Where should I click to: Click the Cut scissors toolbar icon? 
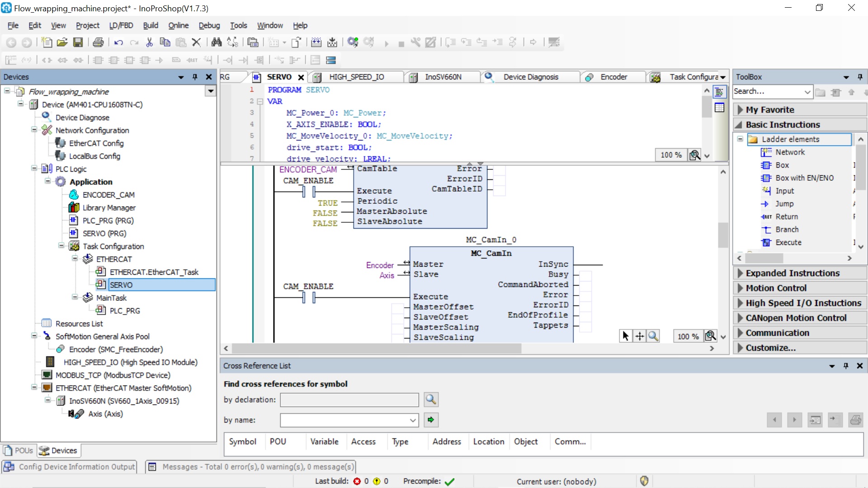149,42
